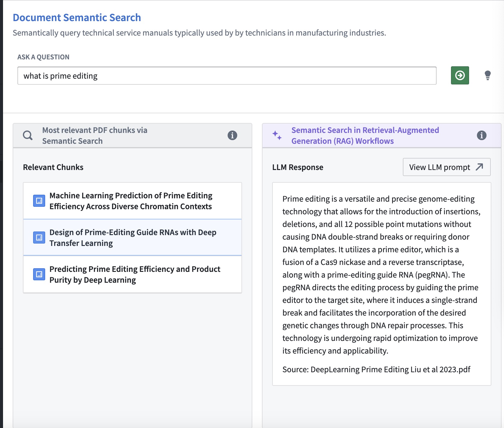Click the Source: DeepLearning Prime Editing pdf line
Viewport: 504px width, 428px height.
tap(376, 370)
